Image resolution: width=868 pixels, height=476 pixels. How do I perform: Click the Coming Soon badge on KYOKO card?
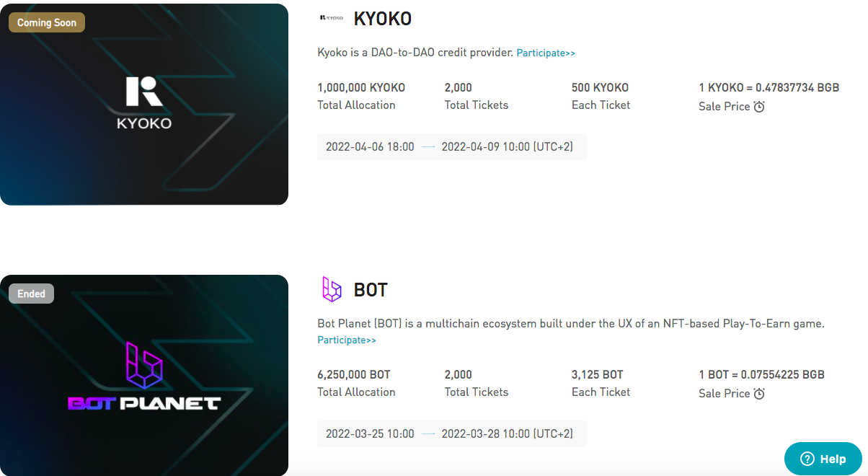coord(47,22)
